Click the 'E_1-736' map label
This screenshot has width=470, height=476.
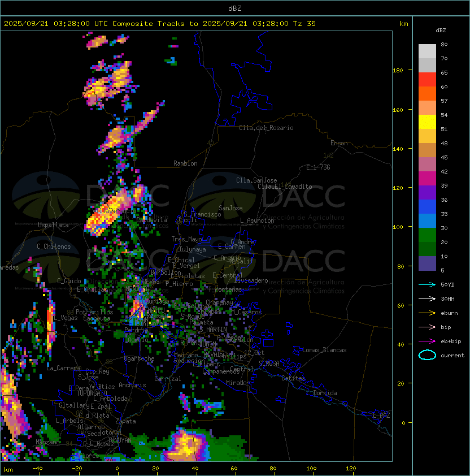[318, 167]
